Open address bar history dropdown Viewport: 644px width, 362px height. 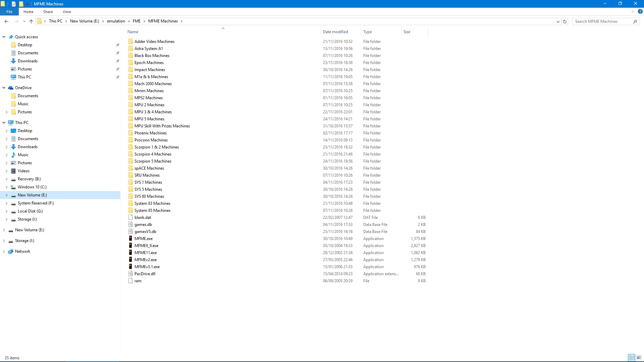point(558,21)
